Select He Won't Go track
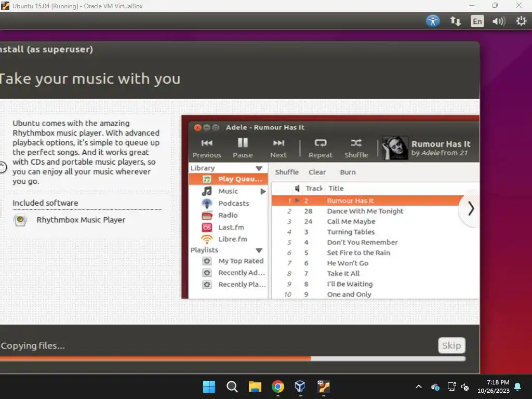This screenshot has height=399, width=532. 375,263
